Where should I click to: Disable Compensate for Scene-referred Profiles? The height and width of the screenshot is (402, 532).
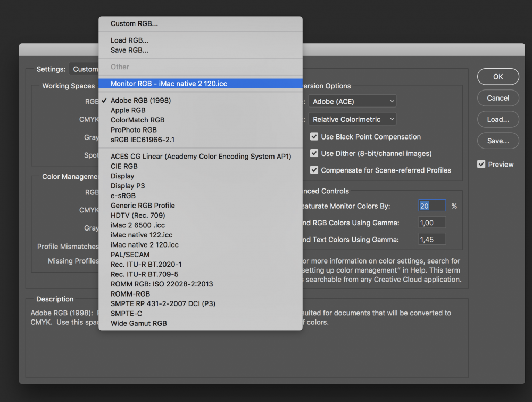pyautogui.click(x=314, y=170)
